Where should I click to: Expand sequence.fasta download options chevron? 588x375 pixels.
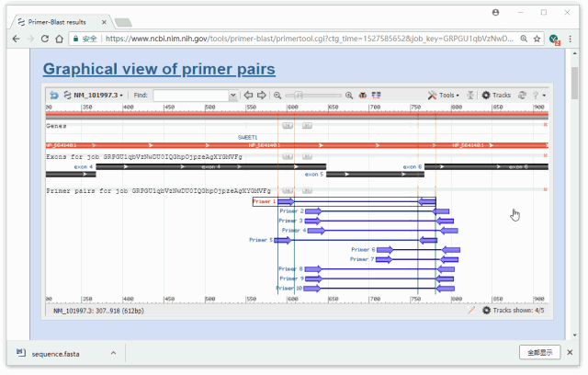(113, 353)
